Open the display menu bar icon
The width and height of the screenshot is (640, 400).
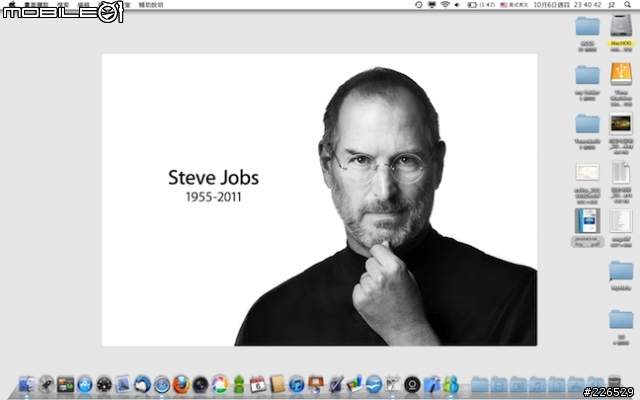432,4
